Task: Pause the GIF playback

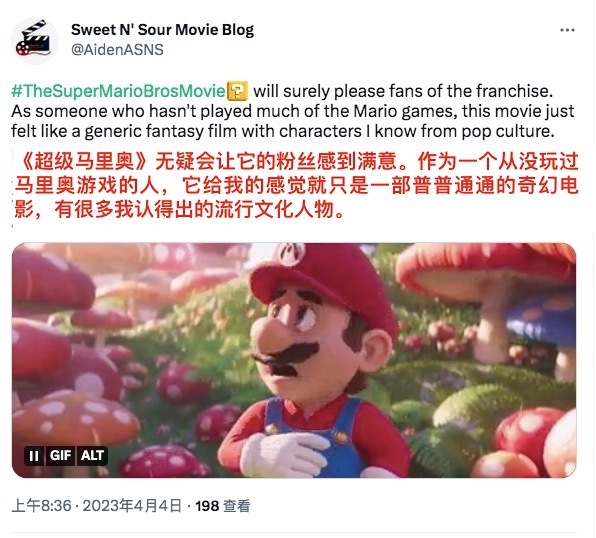Action: coord(34,455)
